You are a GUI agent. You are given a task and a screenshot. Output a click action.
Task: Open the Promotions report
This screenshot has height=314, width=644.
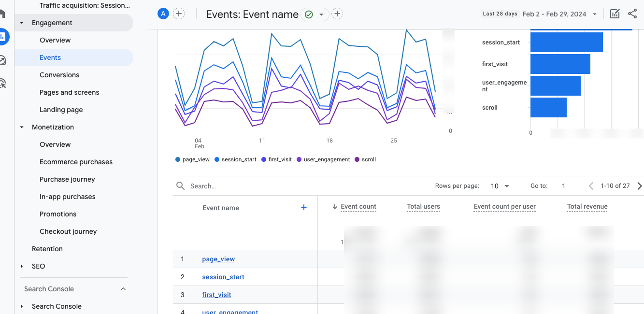pyautogui.click(x=58, y=214)
